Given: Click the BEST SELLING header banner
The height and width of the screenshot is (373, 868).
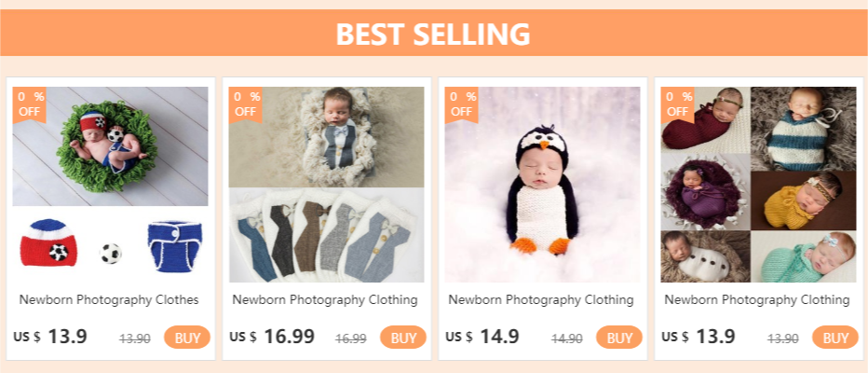Looking at the screenshot, I should pyautogui.click(x=433, y=35).
